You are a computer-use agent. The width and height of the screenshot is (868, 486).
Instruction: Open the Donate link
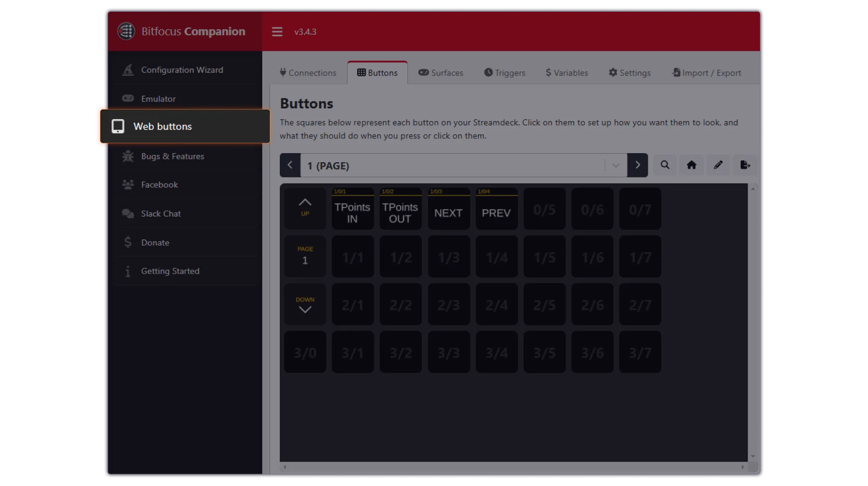[x=185, y=243]
